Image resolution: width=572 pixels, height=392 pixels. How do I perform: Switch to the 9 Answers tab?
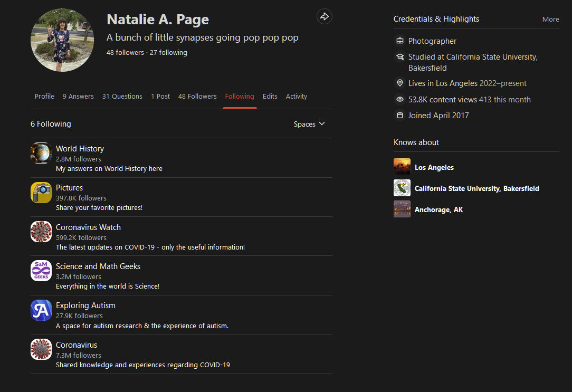tap(78, 97)
